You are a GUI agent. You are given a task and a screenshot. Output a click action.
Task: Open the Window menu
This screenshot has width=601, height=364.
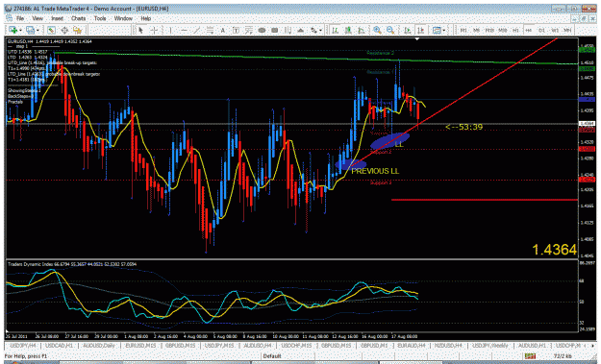[123, 18]
